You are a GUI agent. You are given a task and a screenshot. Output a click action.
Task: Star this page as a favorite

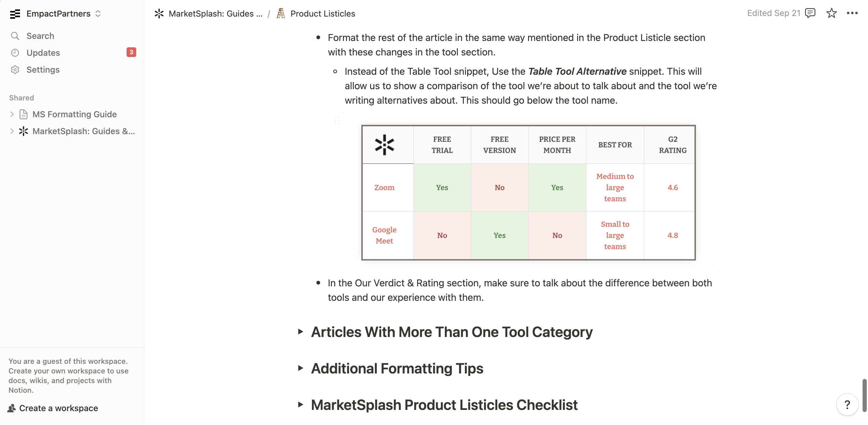[x=831, y=13]
